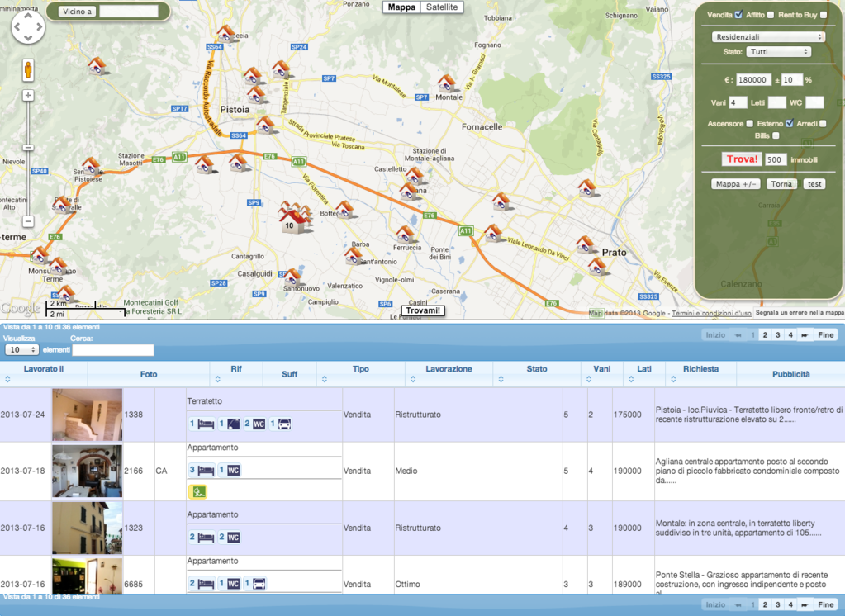Click the house marker on Castelletto label

[x=415, y=175]
